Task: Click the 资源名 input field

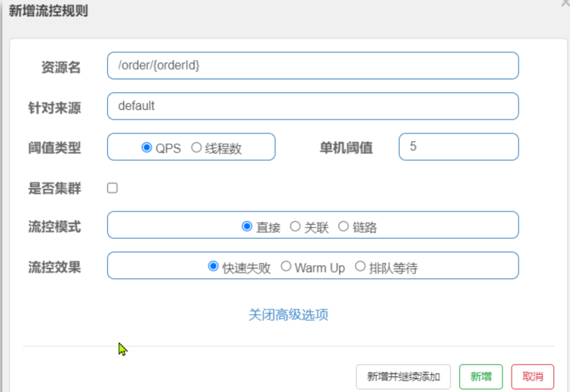Action: pos(312,66)
